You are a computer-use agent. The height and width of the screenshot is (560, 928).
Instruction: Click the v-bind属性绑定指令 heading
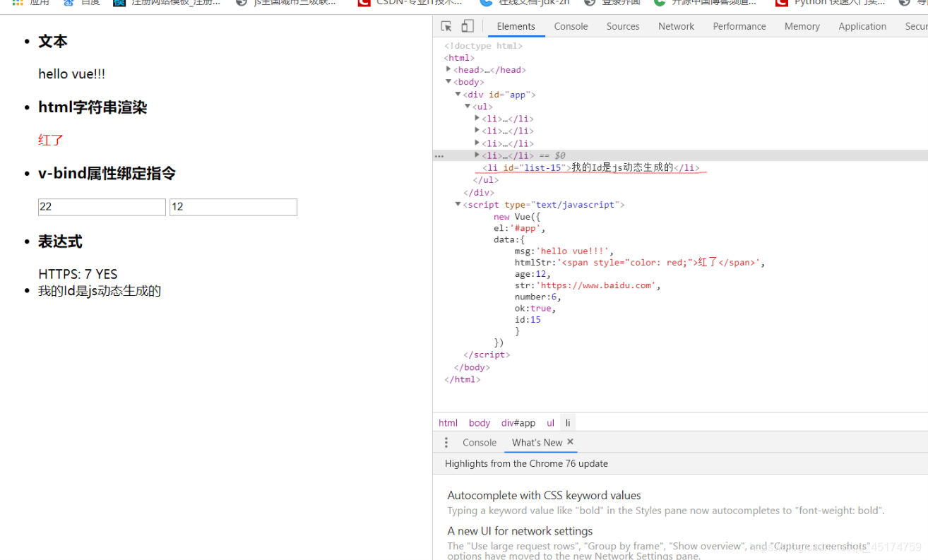107,174
